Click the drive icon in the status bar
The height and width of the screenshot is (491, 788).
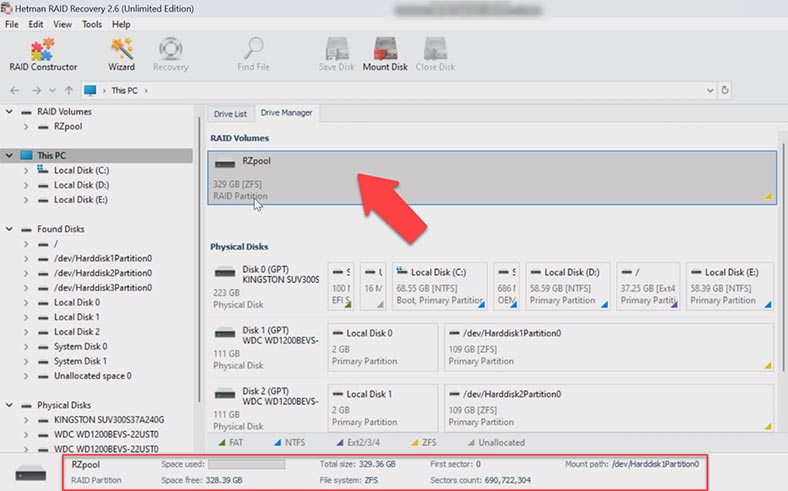31,473
